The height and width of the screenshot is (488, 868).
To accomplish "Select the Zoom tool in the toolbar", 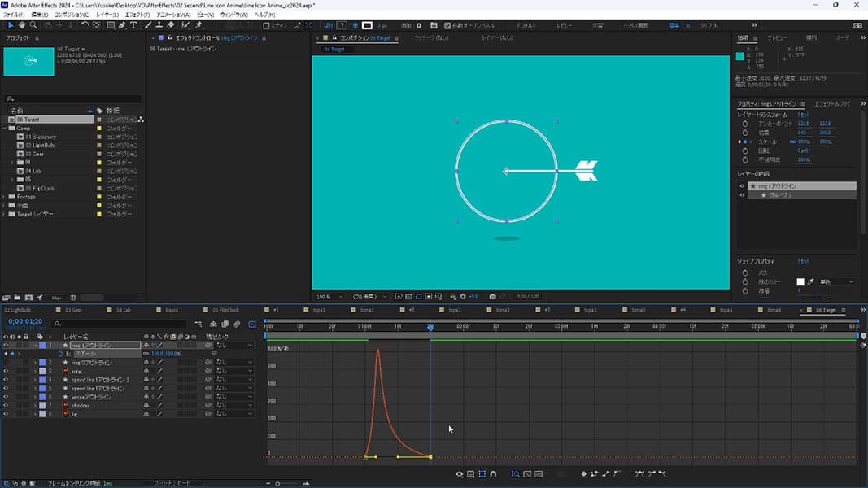I will (33, 25).
